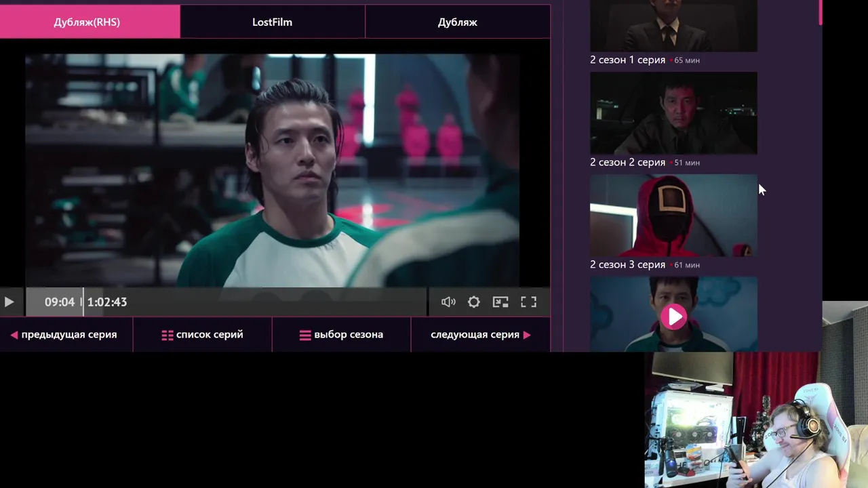868x488 pixels.
Task: Click the video frame to play
Action: point(273,171)
